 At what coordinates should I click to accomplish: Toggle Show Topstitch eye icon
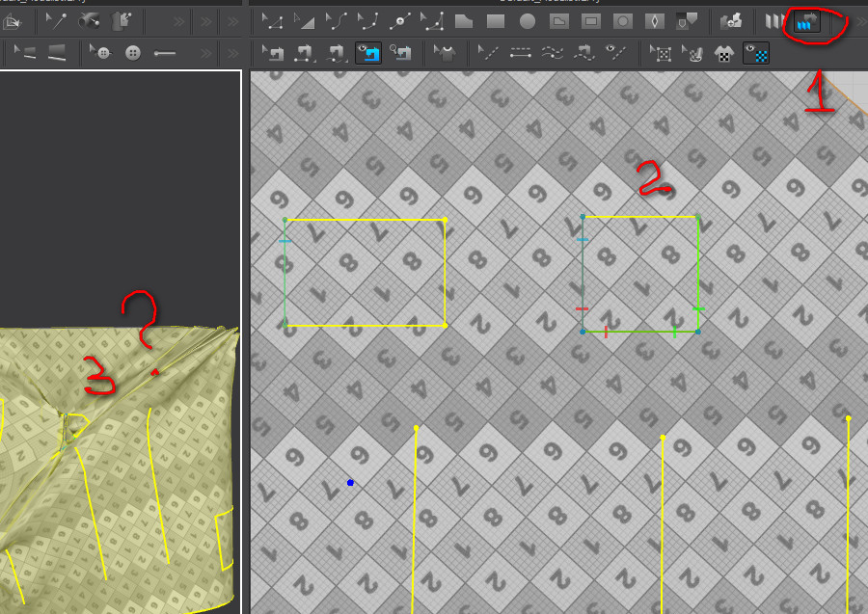(615, 53)
